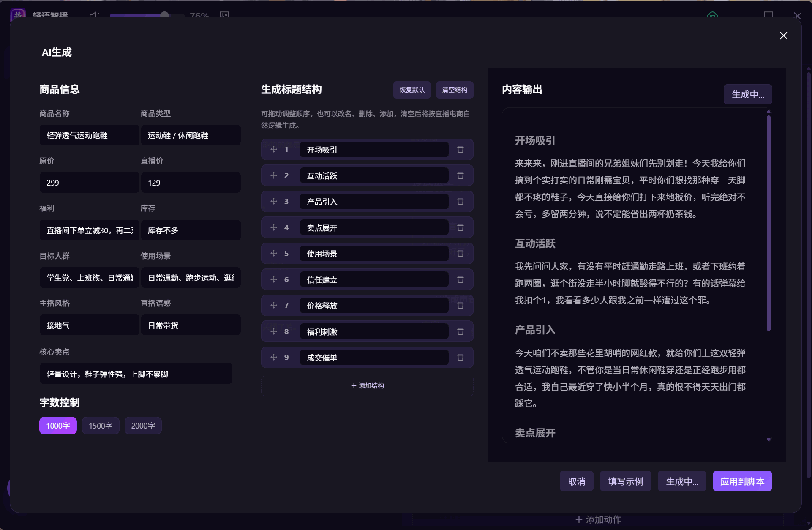The height and width of the screenshot is (530, 812).
Task: Delete the 成交催单 structure row
Action: 460,357
